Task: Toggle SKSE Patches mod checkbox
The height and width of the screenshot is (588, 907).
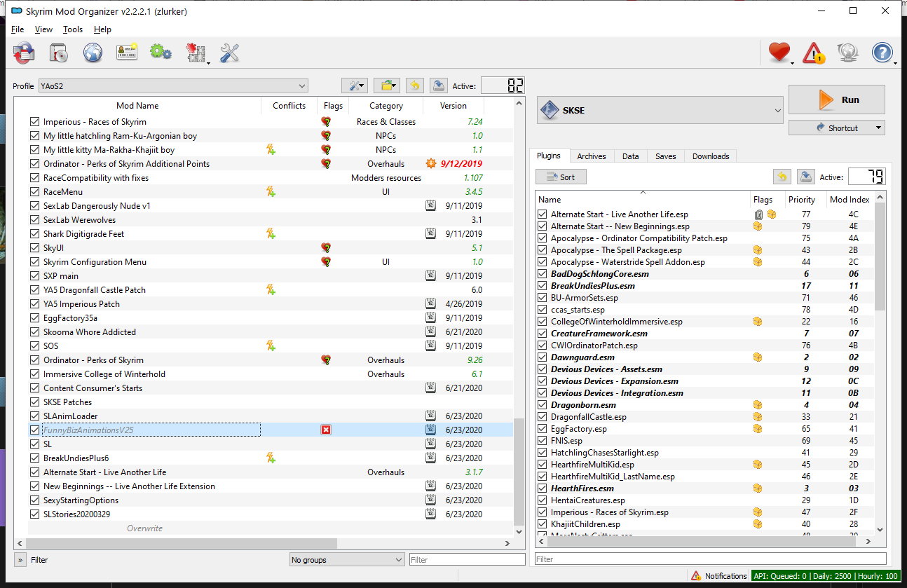Action: (35, 402)
